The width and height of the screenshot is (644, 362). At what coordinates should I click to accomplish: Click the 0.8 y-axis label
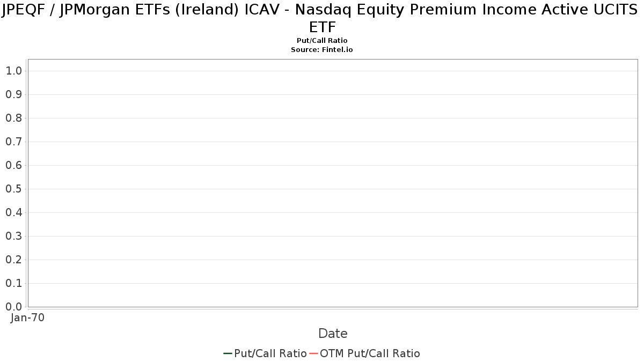tap(13, 118)
